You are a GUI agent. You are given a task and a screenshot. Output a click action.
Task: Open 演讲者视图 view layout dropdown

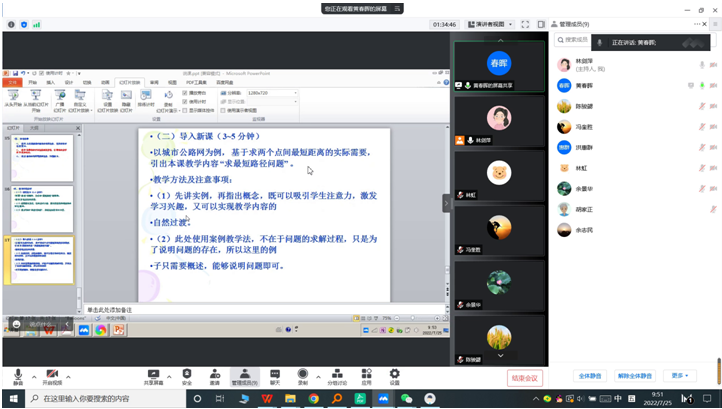[490, 24]
